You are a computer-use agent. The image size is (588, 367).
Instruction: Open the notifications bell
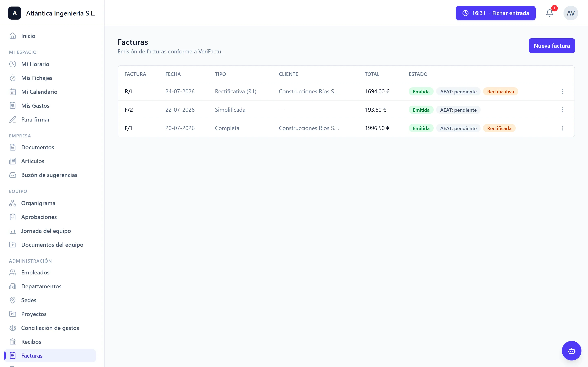coord(549,13)
